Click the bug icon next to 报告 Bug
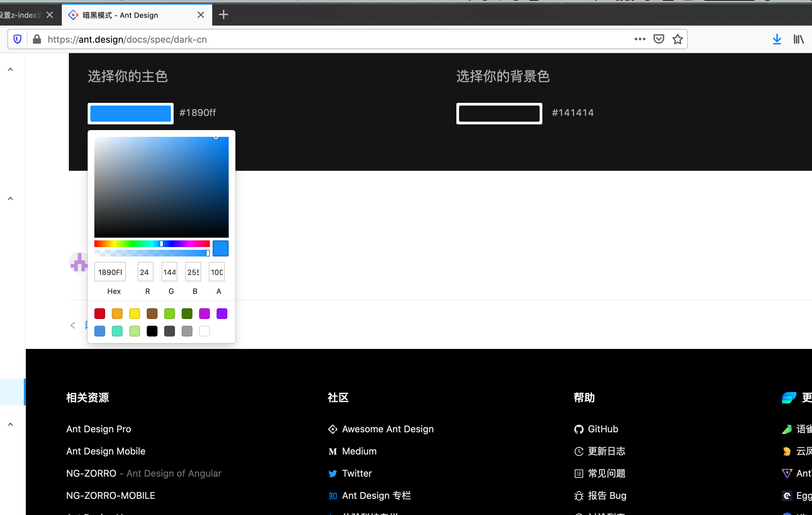This screenshot has width=812, height=515. tap(579, 496)
